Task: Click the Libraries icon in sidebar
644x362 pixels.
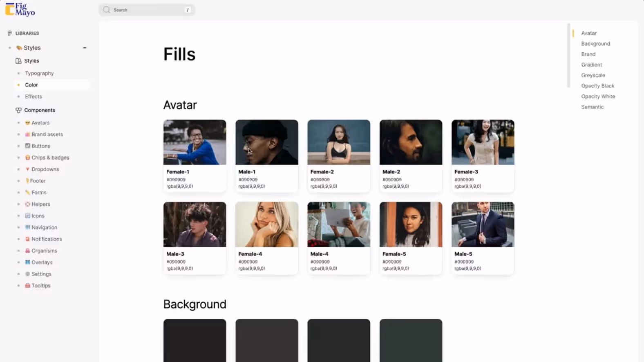Action: tap(10, 33)
